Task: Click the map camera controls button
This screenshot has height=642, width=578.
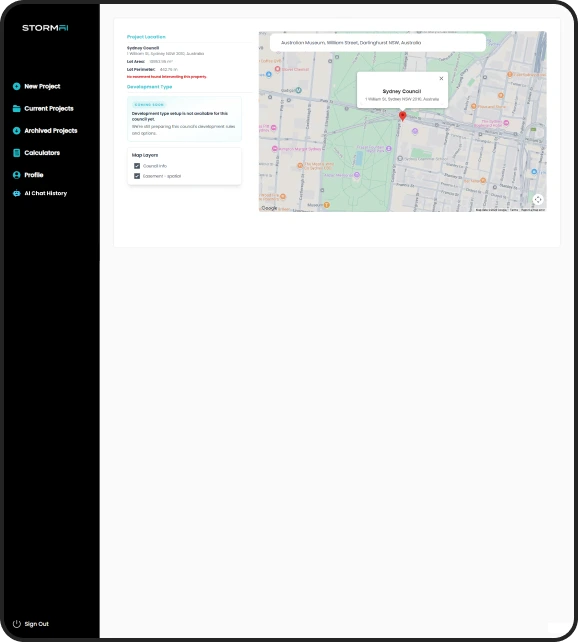Action: pyautogui.click(x=538, y=199)
